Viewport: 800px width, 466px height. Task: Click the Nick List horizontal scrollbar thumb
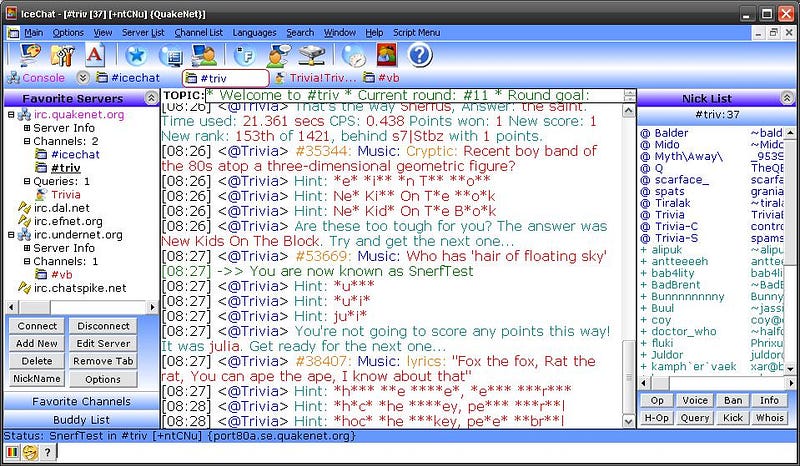(661, 382)
